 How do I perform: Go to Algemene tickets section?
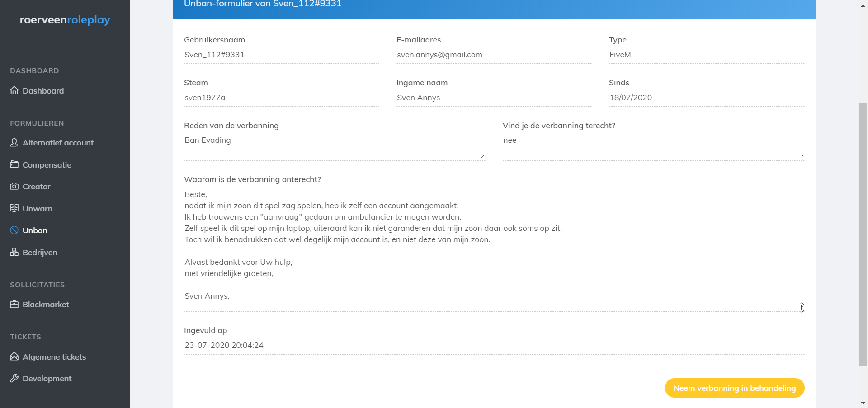[54, 357]
